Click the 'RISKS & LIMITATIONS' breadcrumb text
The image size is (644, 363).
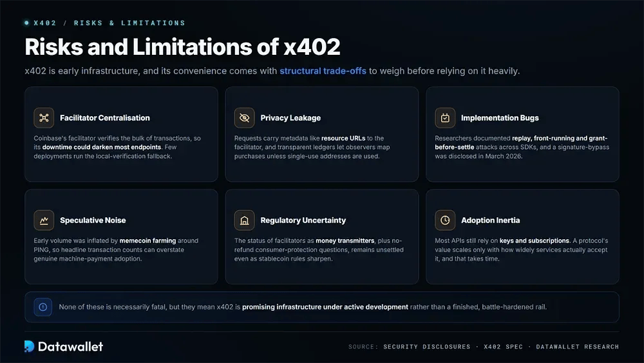[129, 23]
